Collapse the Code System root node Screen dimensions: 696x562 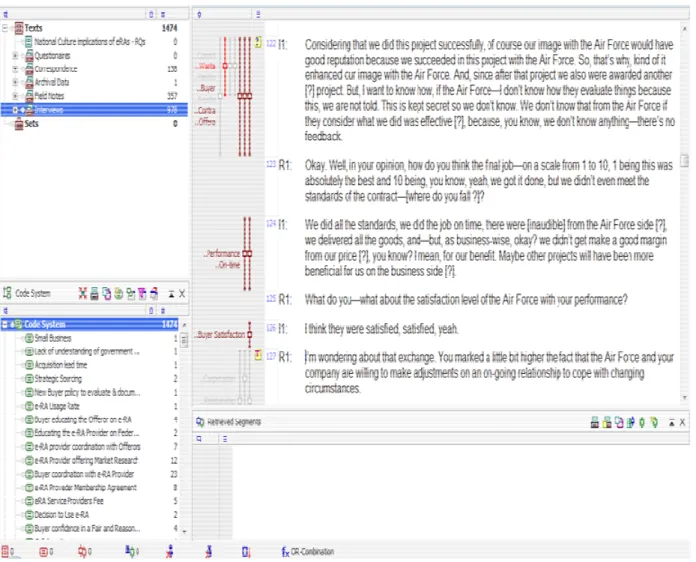(x=5, y=325)
